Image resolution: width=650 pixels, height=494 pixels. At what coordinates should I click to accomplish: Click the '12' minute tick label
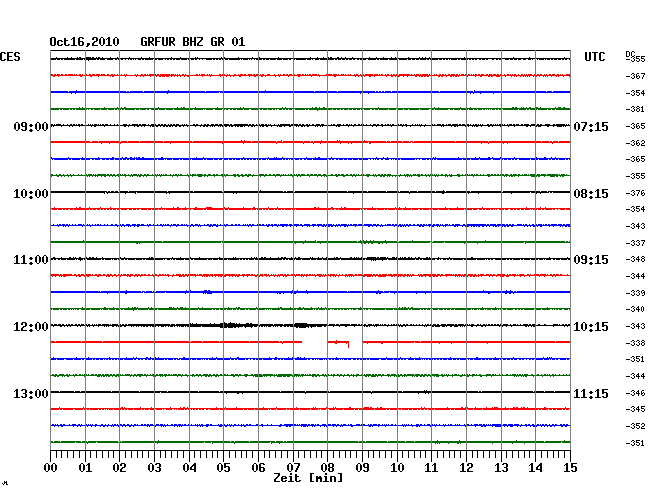click(x=466, y=467)
